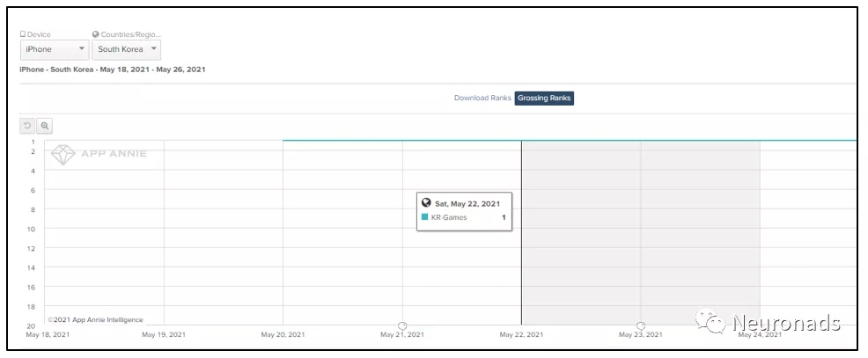The image size is (868, 358).
Task: Select the Grossing Ranks tab
Action: tap(544, 98)
